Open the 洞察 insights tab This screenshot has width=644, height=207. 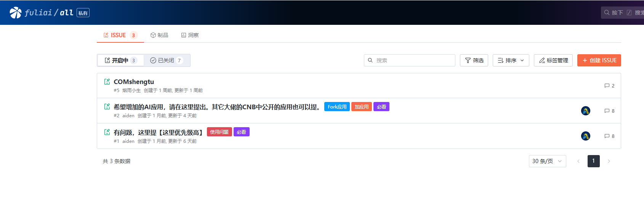190,35
